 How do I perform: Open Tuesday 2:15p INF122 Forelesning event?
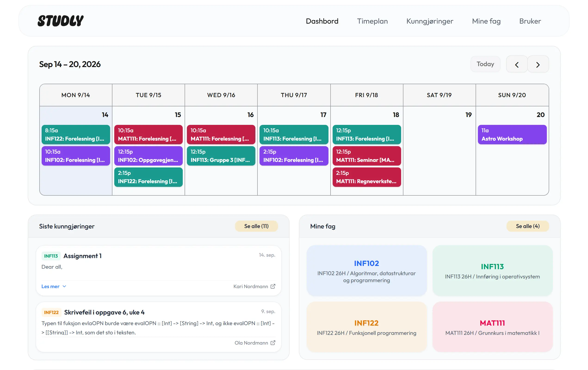[148, 177]
